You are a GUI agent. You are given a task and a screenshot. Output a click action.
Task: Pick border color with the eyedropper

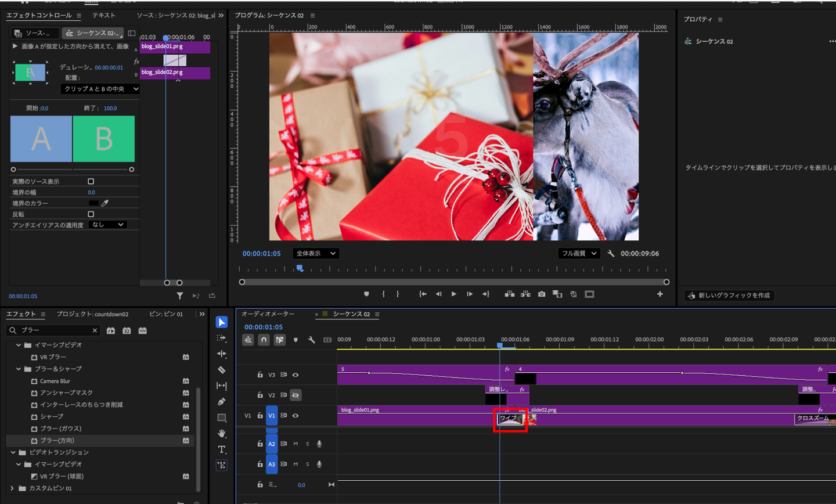[x=105, y=203]
